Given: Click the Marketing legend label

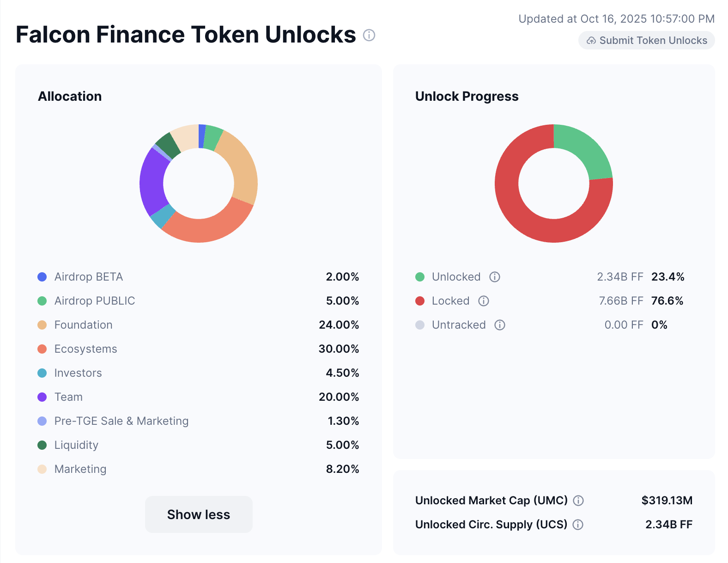Looking at the screenshot, I should pyautogui.click(x=80, y=469).
